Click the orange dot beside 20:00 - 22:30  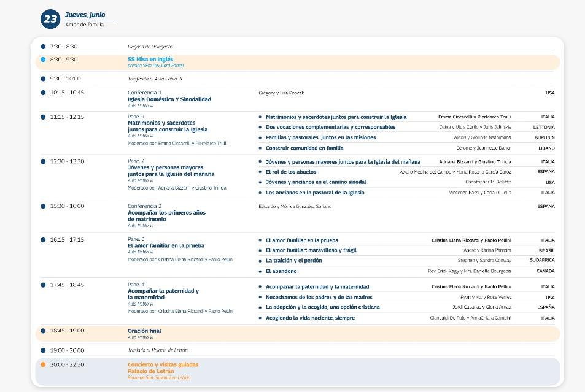pos(43,364)
